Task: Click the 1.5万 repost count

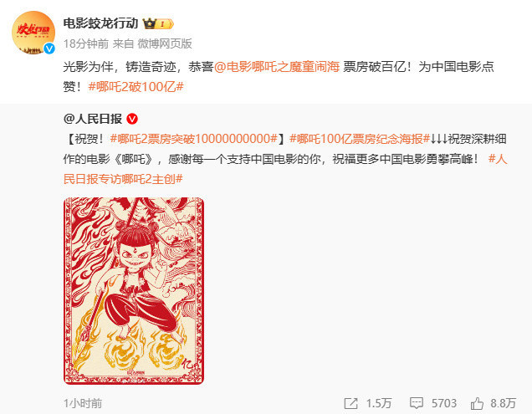Action: click(379, 403)
